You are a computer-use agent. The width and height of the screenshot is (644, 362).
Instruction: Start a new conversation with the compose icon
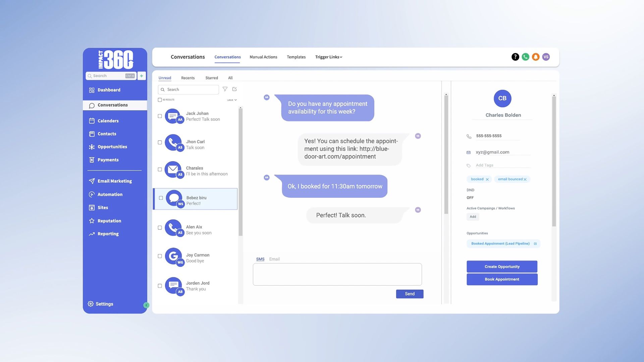(234, 89)
